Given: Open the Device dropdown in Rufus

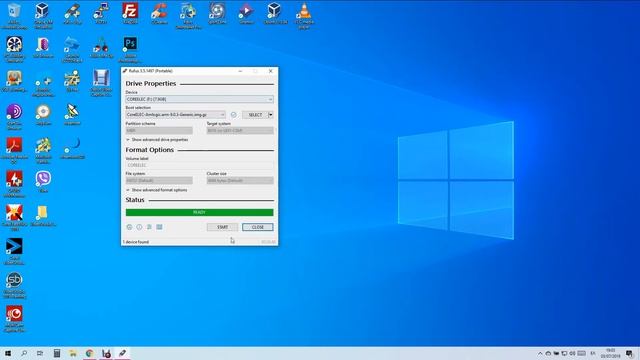Looking at the screenshot, I should pos(200,99).
